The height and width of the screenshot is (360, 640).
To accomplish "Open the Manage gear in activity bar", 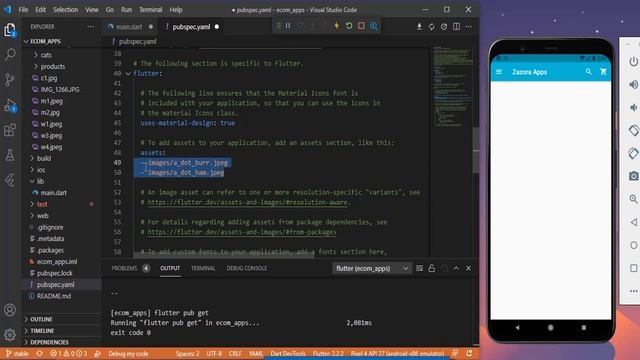I will (x=10, y=335).
